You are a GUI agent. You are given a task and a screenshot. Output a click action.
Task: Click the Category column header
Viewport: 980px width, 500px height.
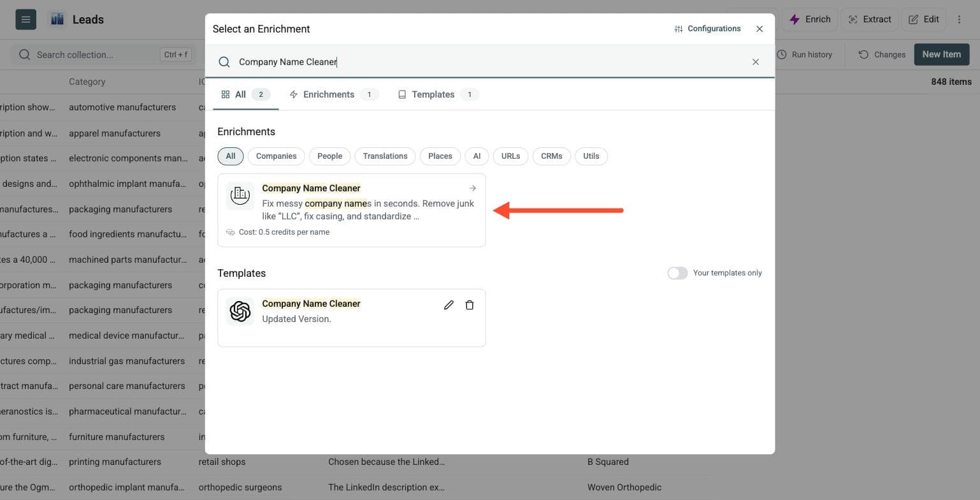coord(87,82)
